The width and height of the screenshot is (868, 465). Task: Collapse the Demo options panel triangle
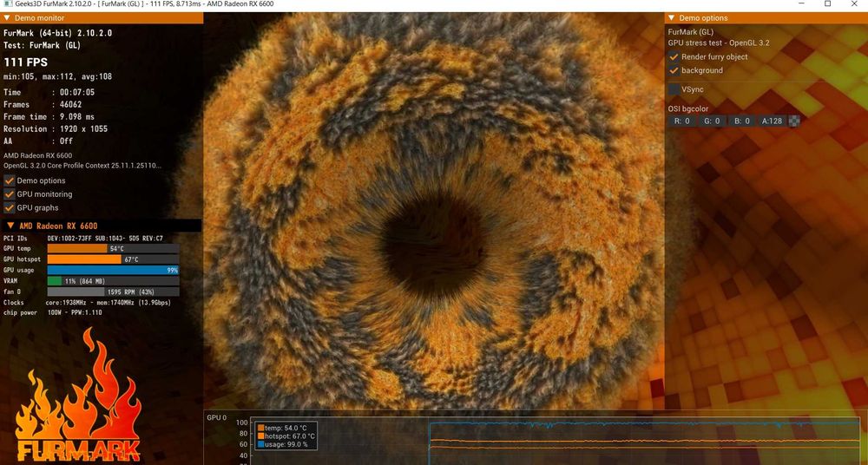pyautogui.click(x=672, y=18)
